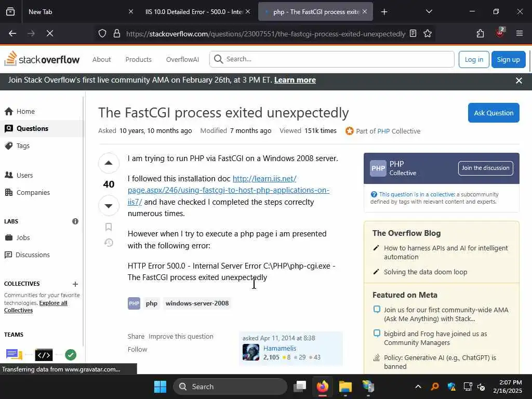Create a collective with the plus icon
This screenshot has width=532, height=399.
[75, 284]
